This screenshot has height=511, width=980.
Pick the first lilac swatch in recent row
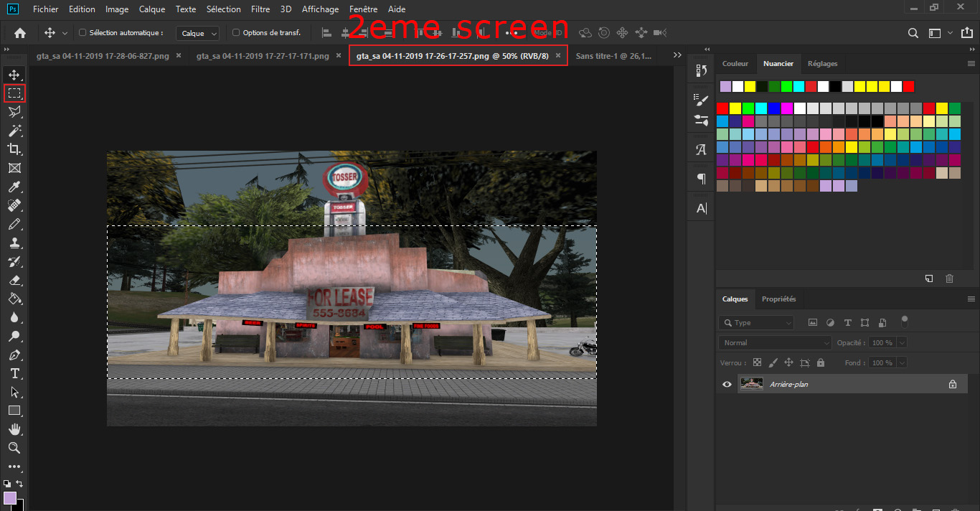(726, 86)
